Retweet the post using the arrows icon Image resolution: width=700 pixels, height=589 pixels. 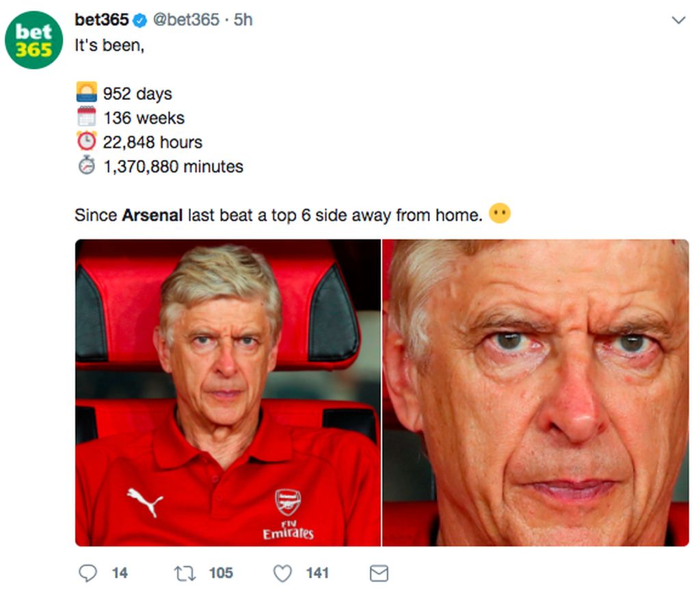185,573
